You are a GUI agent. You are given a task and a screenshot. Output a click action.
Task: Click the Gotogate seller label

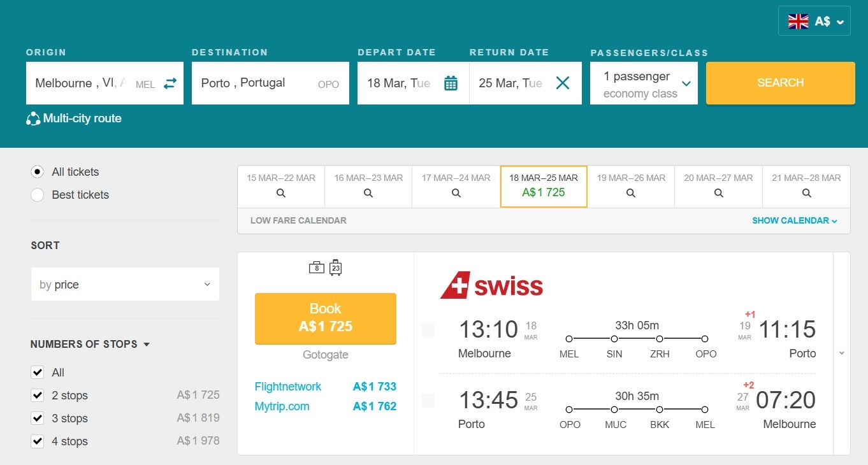[326, 355]
